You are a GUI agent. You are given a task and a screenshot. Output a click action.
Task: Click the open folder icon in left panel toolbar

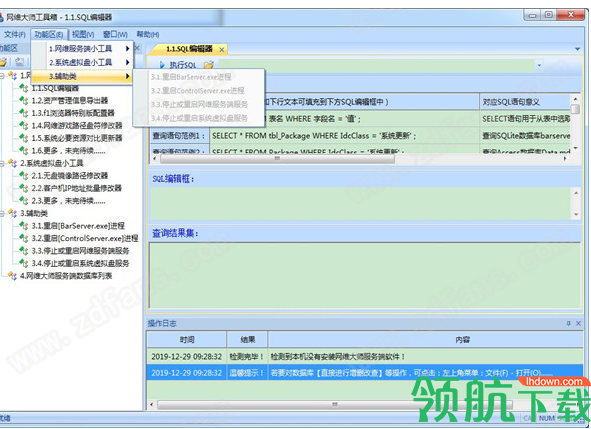coord(3,61)
